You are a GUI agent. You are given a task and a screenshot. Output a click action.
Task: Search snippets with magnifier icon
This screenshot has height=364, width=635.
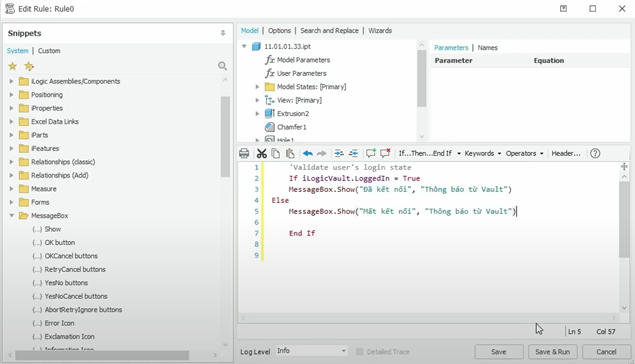[222, 66]
